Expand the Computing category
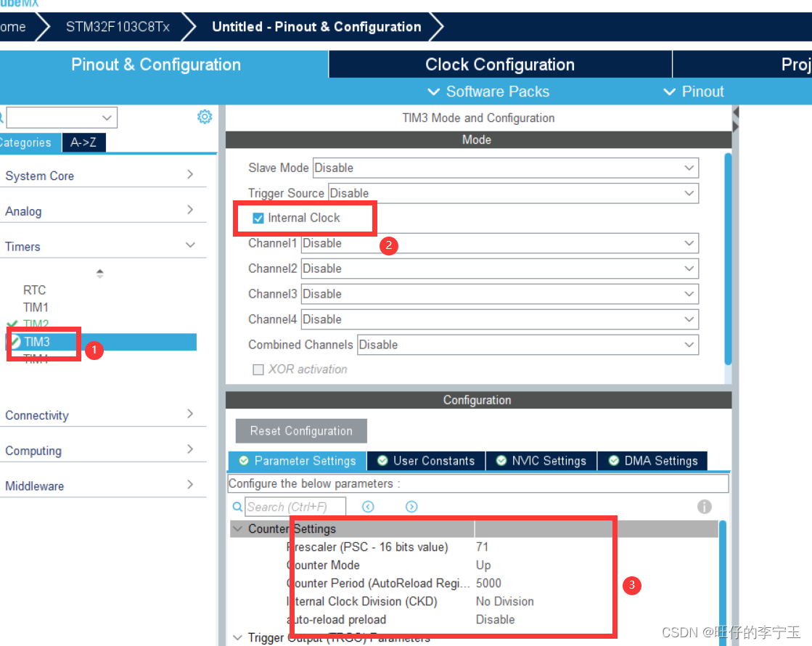 click(x=102, y=450)
